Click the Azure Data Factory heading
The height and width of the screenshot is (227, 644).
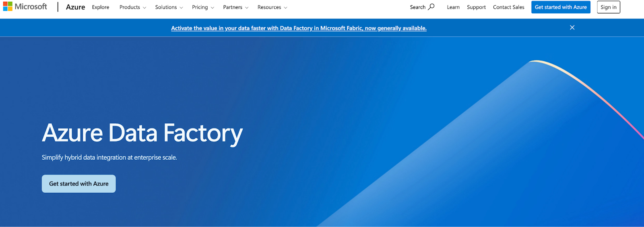142,133
